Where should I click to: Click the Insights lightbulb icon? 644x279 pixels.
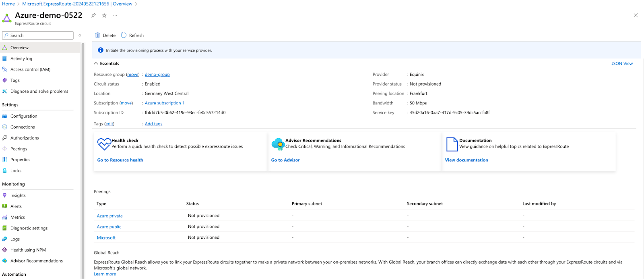(5, 196)
